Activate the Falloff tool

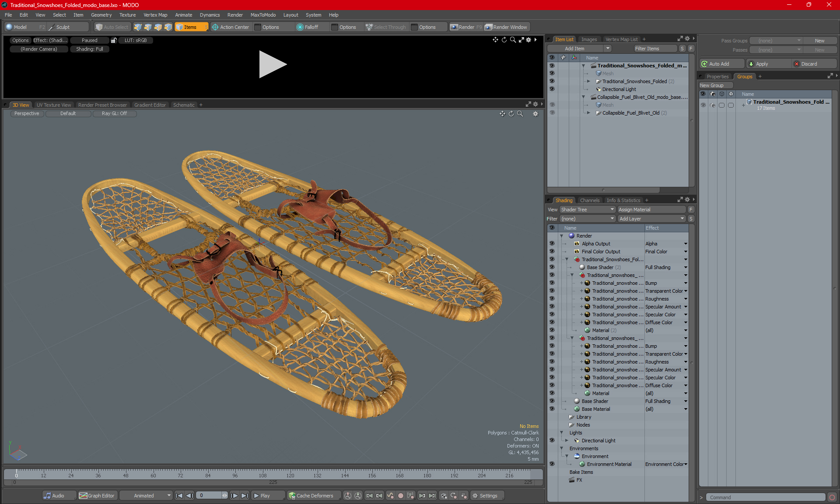(x=308, y=27)
